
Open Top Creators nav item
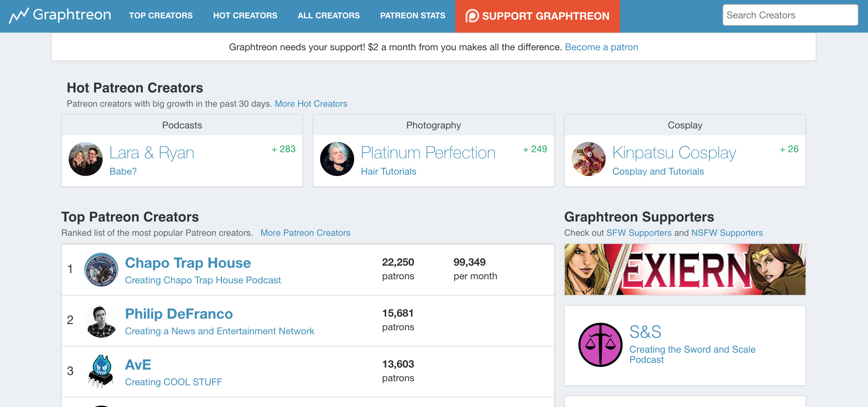point(161,16)
